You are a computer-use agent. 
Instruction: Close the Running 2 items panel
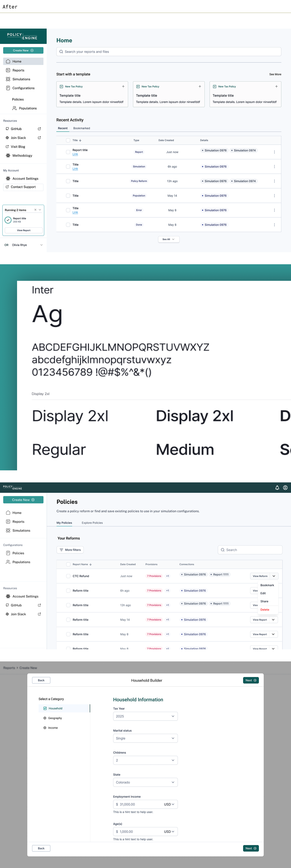35,210
